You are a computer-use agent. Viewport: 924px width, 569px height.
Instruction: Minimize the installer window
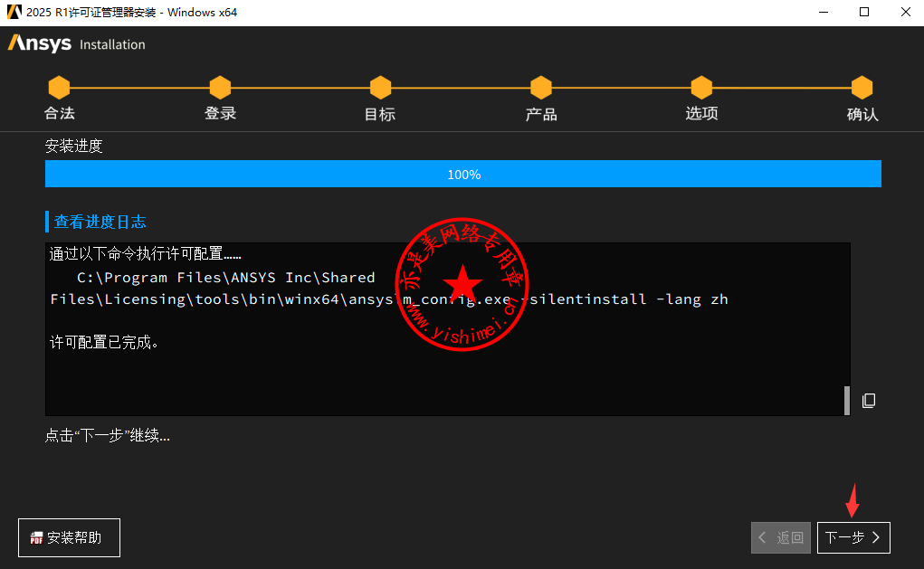coord(824,13)
